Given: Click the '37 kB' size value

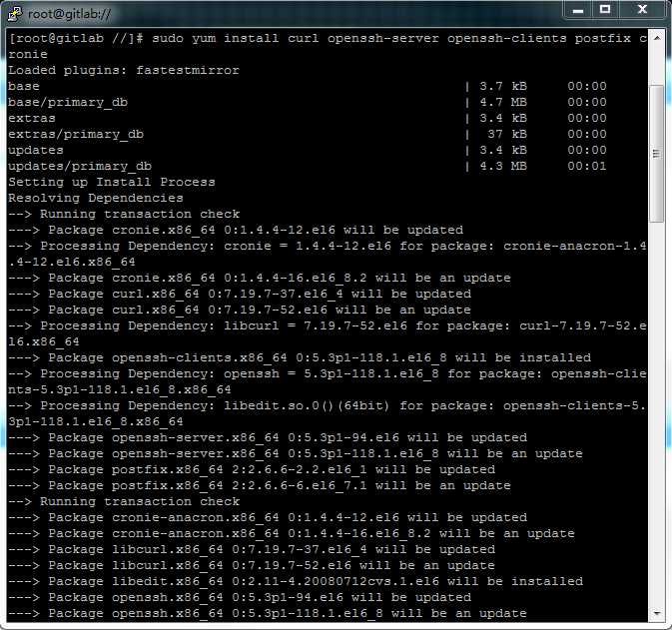Looking at the screenshot, I should (507, 134).
